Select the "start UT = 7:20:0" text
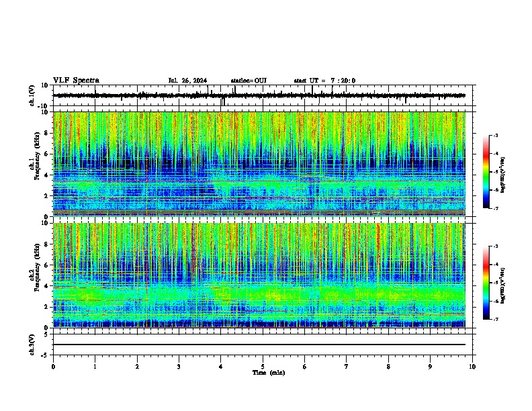 click(x=324, y=81)
